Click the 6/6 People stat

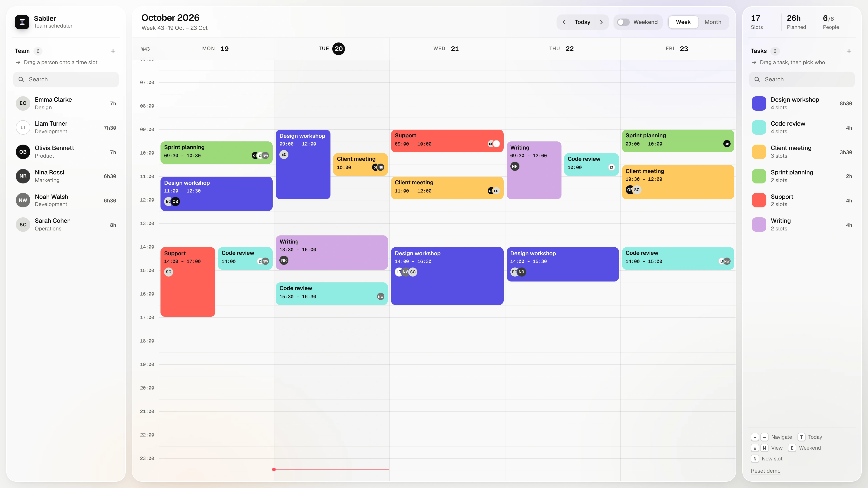831,22
